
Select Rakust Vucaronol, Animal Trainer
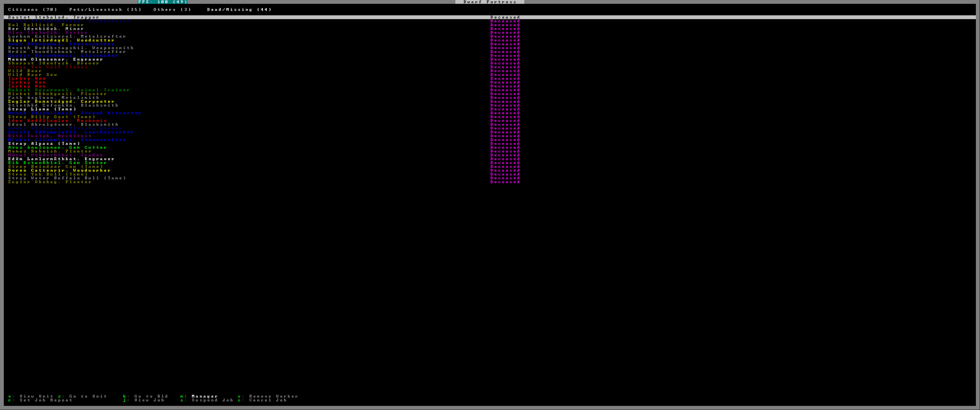click(x=69, y=90)
